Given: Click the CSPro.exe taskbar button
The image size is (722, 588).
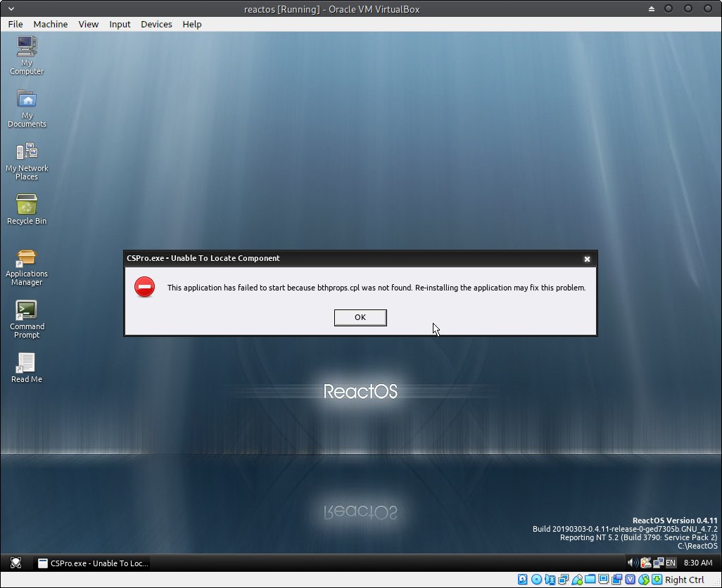Looking at the screenshot, I should tap(93, 563).
